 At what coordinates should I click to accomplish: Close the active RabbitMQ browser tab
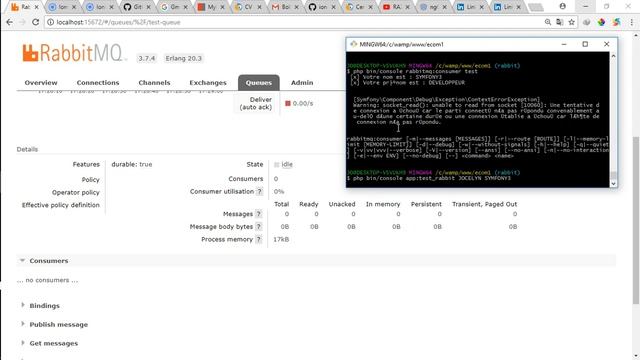(36, 7)
